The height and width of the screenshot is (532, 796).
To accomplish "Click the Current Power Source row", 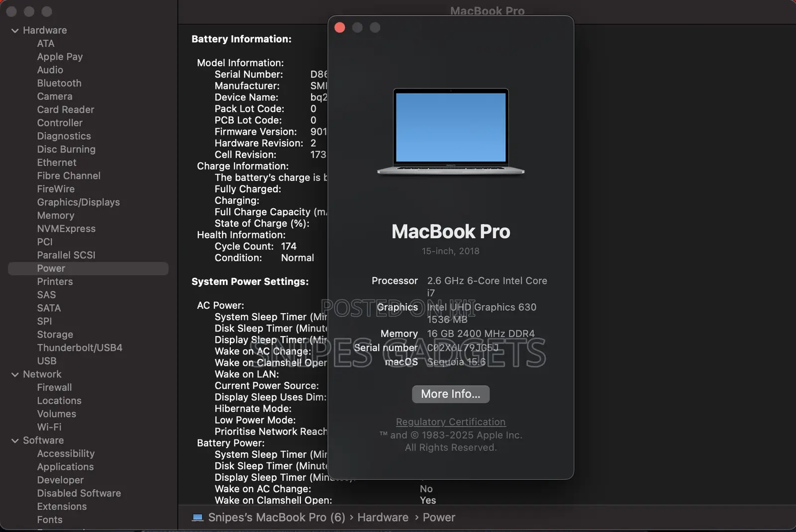I will 267,386.
